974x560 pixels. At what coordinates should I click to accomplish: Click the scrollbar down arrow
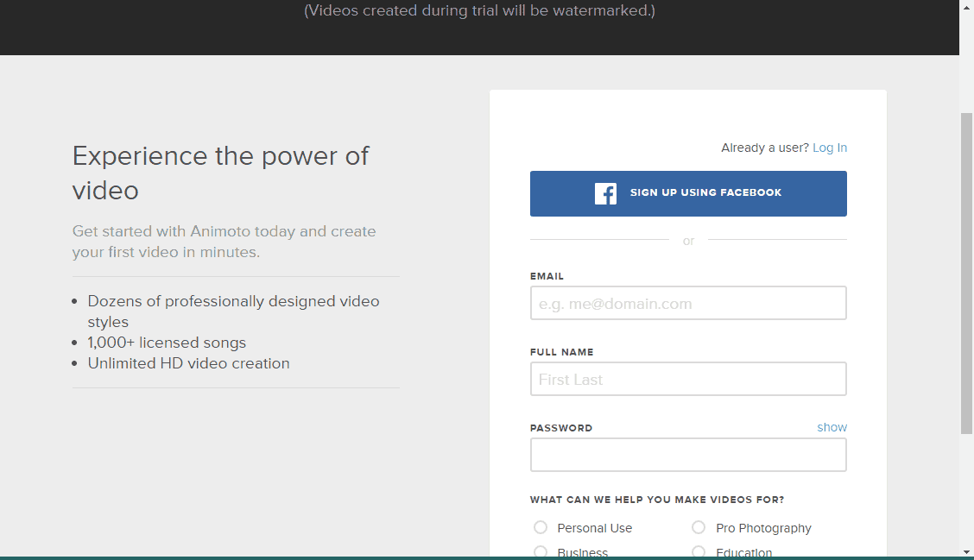click(966, 551)
